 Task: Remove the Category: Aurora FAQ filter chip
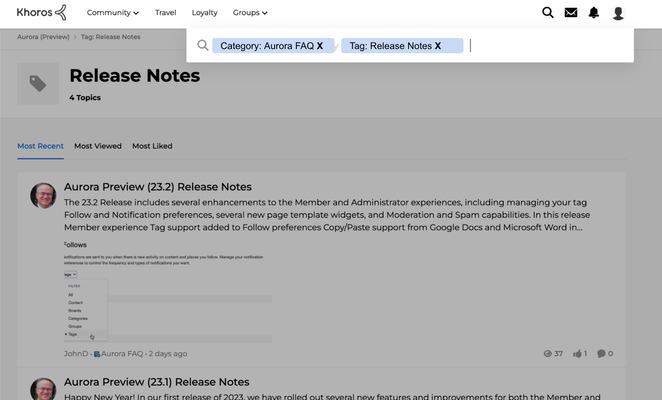tap(320, 46)
